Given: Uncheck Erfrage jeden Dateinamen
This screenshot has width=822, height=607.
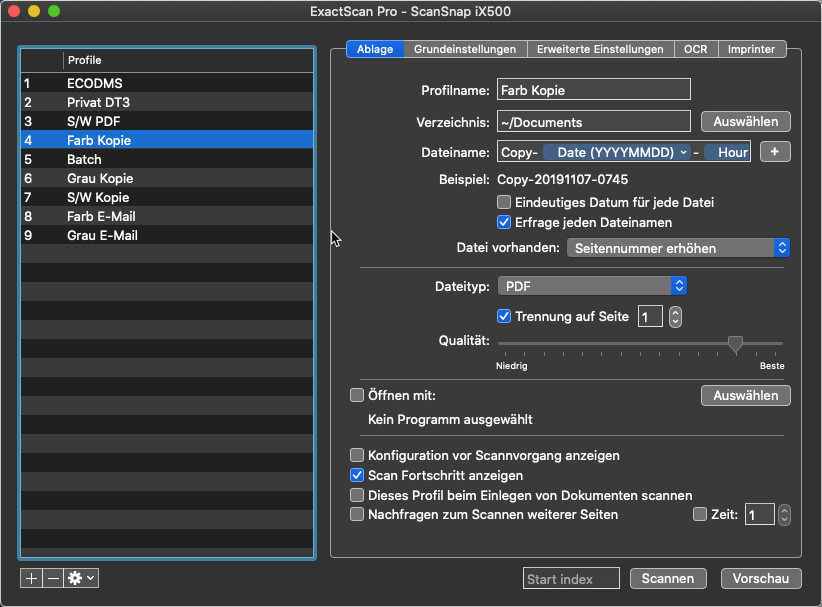Looking at the screenshot, I should coord(504,222).
